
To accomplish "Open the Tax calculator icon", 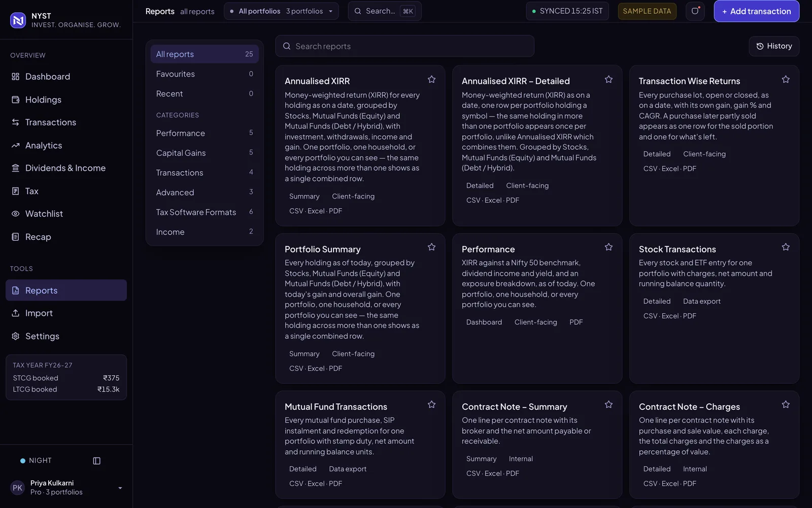I will click(16, 191).
